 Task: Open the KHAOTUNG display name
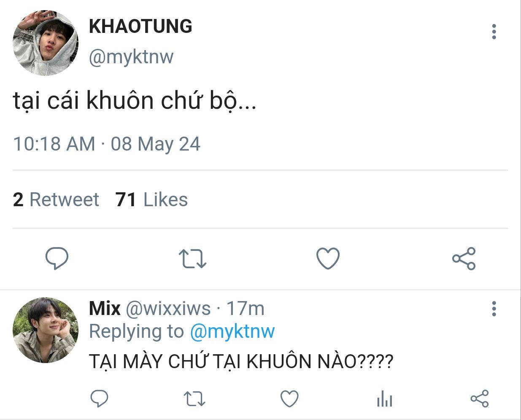140,27
